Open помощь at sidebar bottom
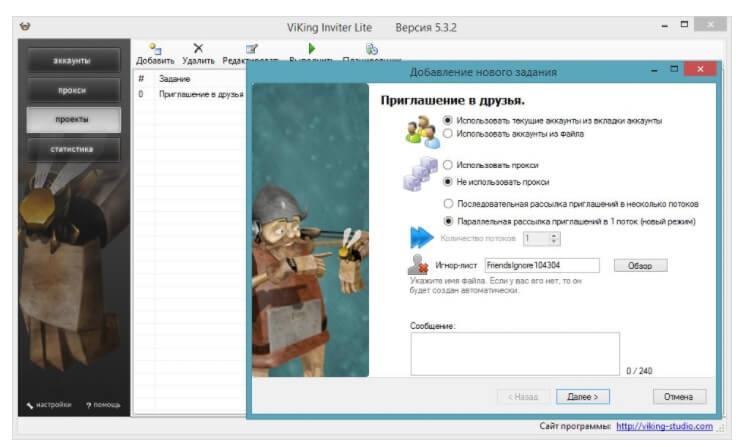This screenshot has height=447, width=746. click(x=103, y=405)
